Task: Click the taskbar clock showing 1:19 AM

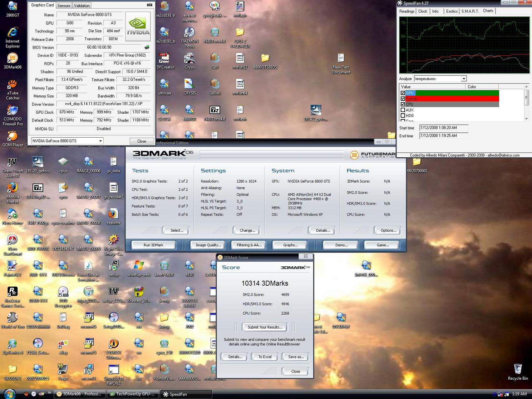Action: [x=519, y=394]
